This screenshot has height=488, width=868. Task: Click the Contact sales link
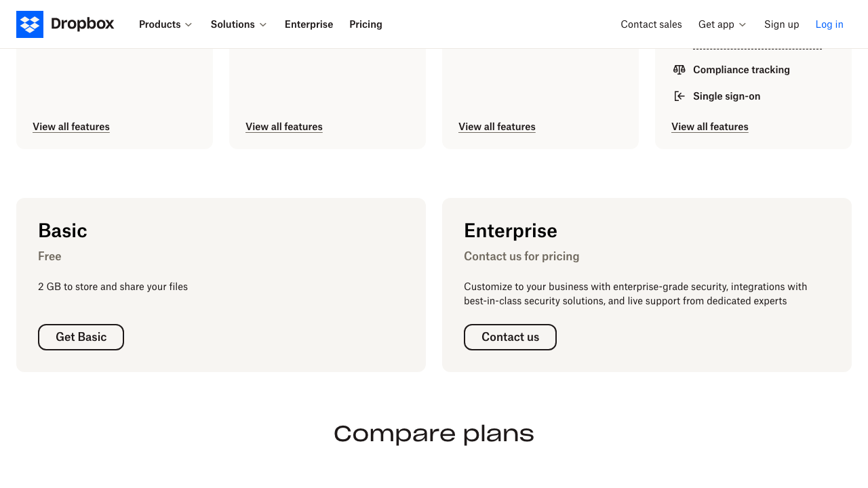[651, 24]
